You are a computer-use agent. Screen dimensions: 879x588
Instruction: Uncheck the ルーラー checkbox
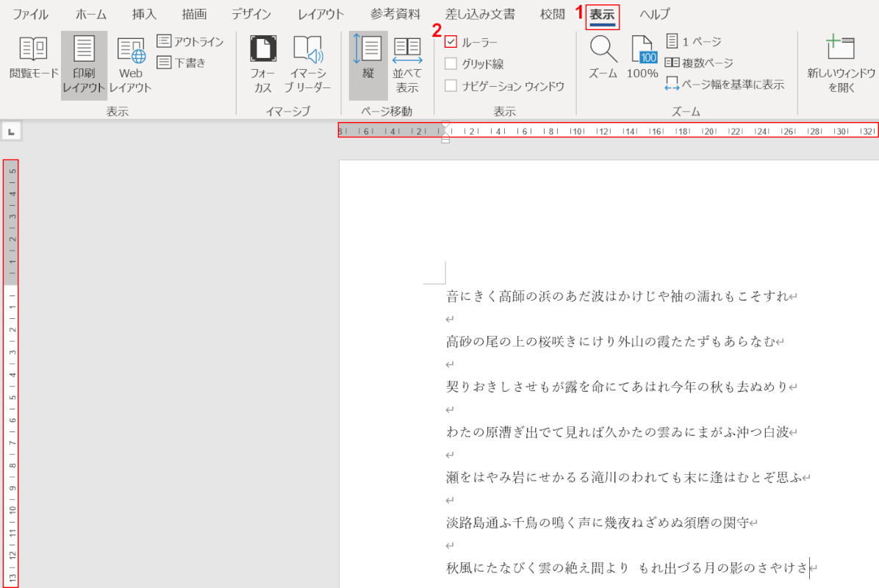point(451,43)
